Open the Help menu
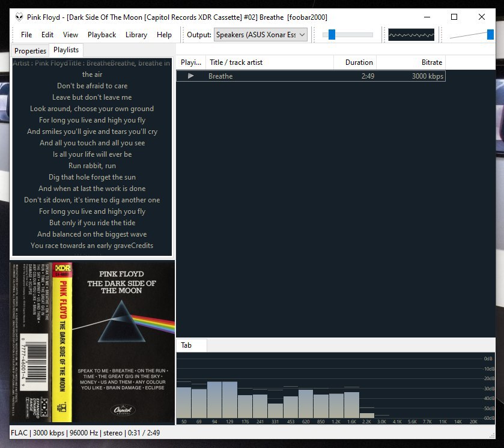504x448 pixels. point(164,35)
